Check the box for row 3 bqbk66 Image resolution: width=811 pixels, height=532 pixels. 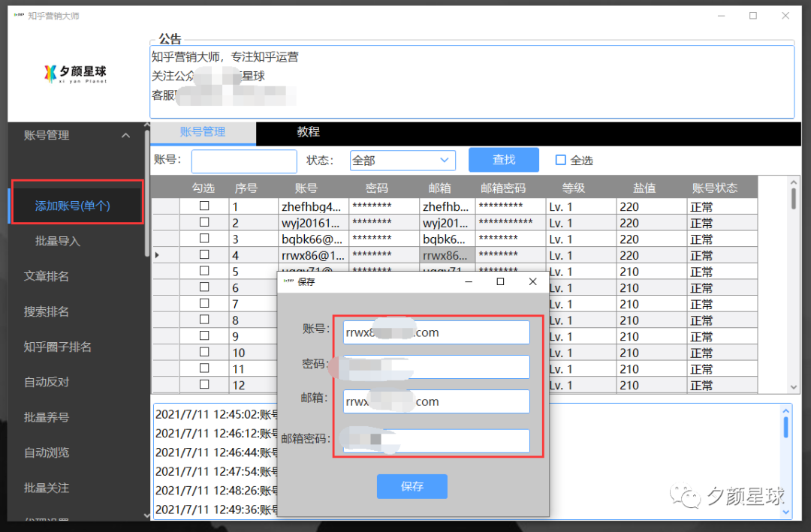(204, 239)
